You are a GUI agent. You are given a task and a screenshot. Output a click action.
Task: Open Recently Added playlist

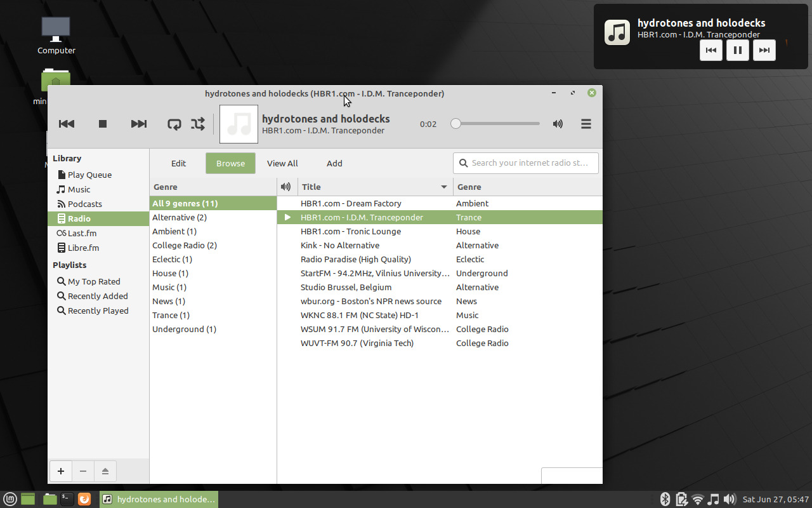[x=98, y=296]
